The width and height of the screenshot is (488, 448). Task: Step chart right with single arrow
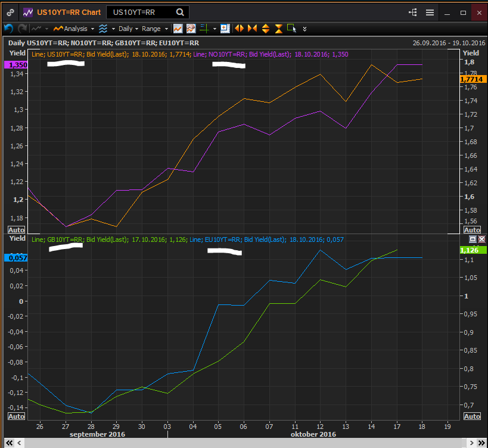471,443
